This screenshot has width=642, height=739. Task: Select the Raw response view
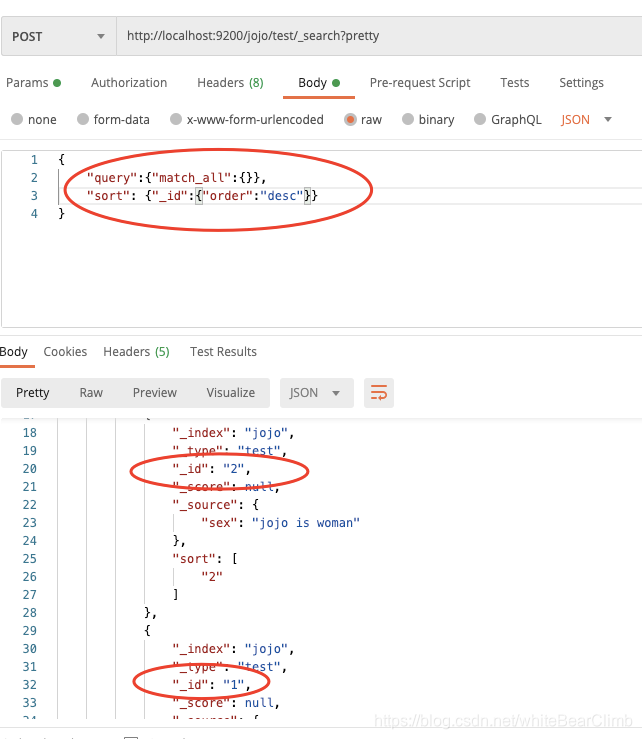(x=91, y=393)
